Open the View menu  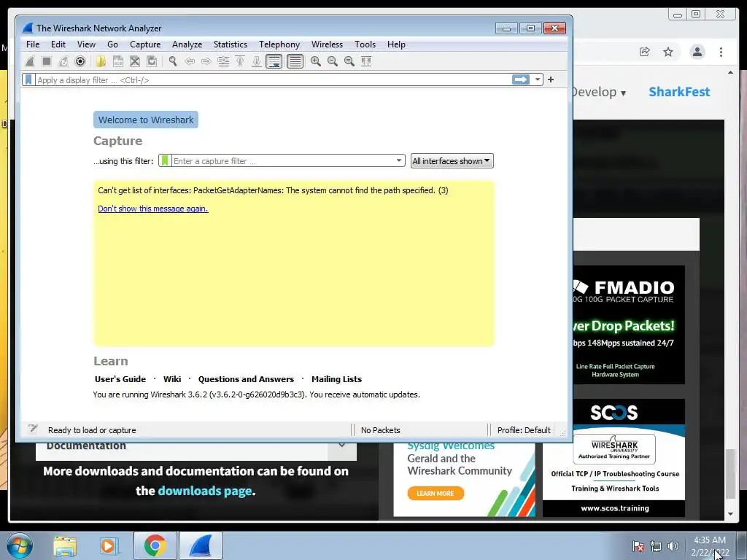point(86,44)
